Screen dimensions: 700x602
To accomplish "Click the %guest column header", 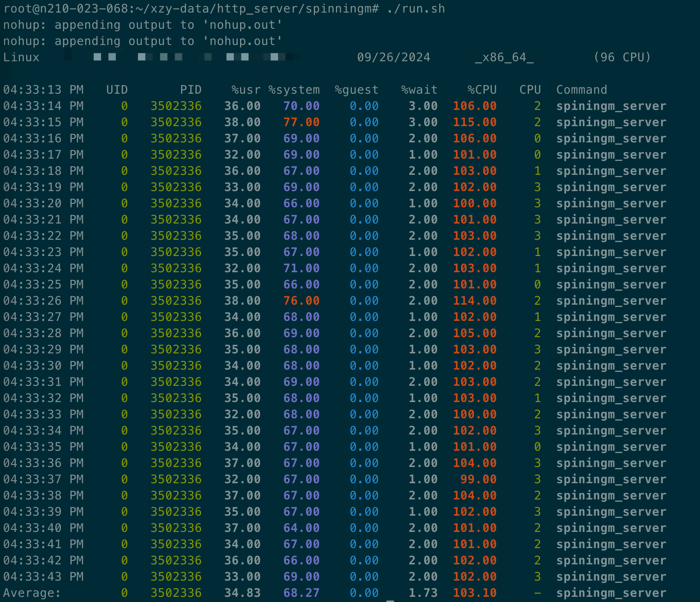I will (x=356, y=90).
